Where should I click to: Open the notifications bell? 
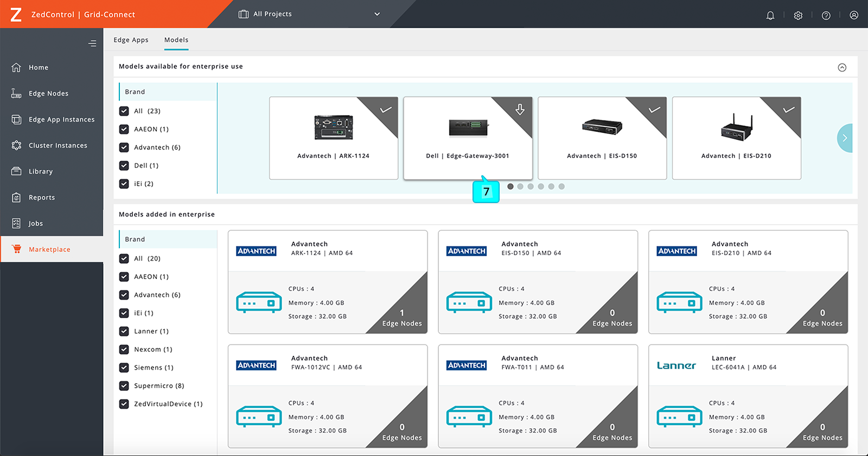click(x=770, y=15)
